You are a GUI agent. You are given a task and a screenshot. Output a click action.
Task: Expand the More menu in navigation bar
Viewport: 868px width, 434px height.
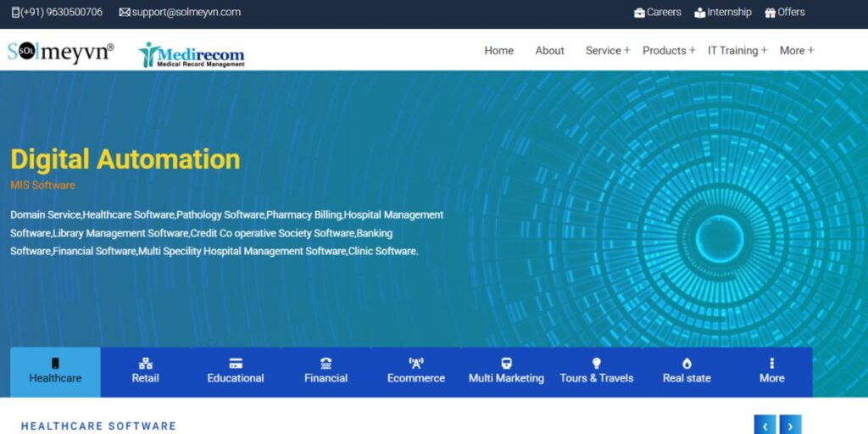796,51
